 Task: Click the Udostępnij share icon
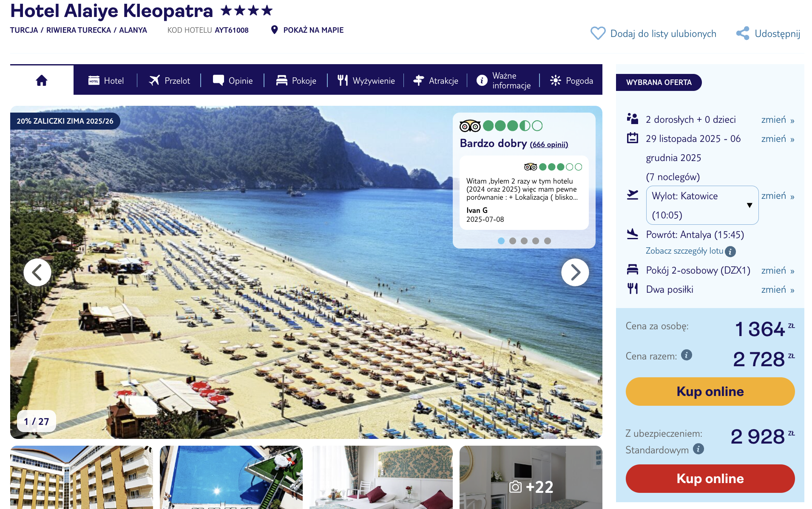743,34
